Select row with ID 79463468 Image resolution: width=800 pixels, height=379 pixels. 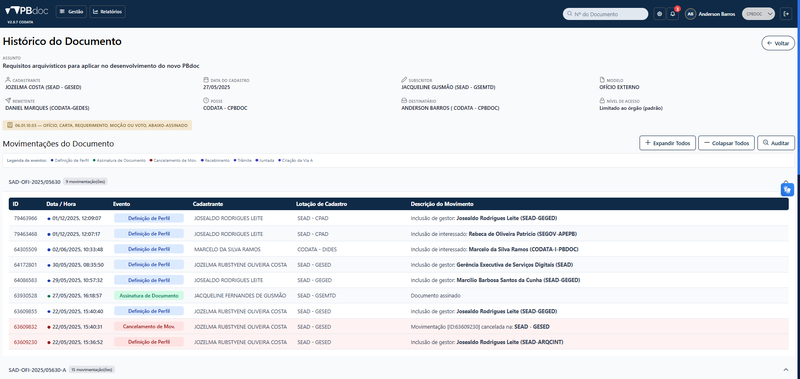(x=398, y=234)
